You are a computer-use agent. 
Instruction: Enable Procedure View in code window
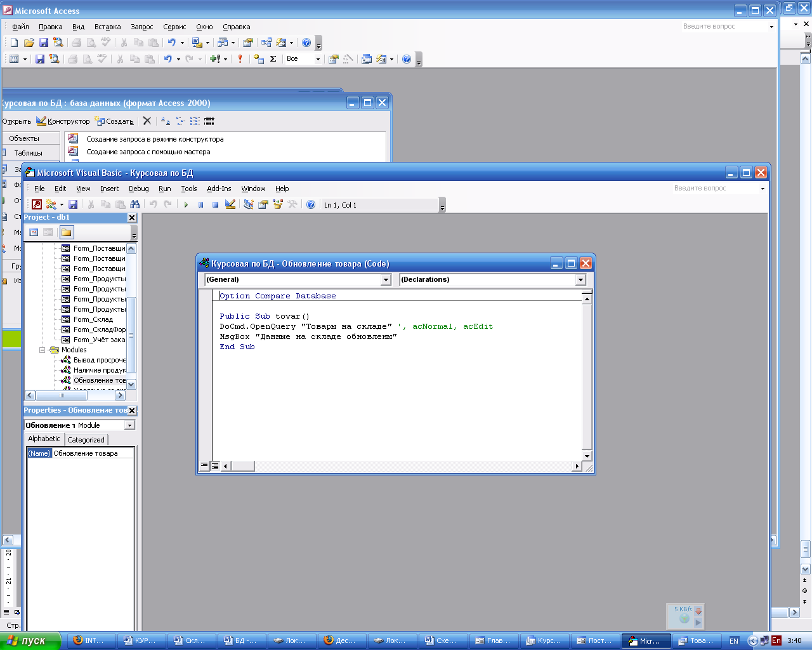[204, 465]
